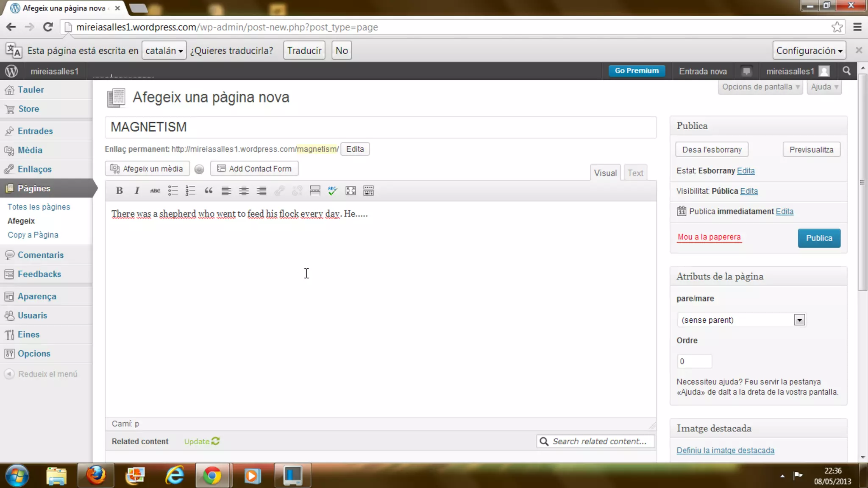
Task: Bookmark this page with the star icon
Action: [x=837, y=27]
